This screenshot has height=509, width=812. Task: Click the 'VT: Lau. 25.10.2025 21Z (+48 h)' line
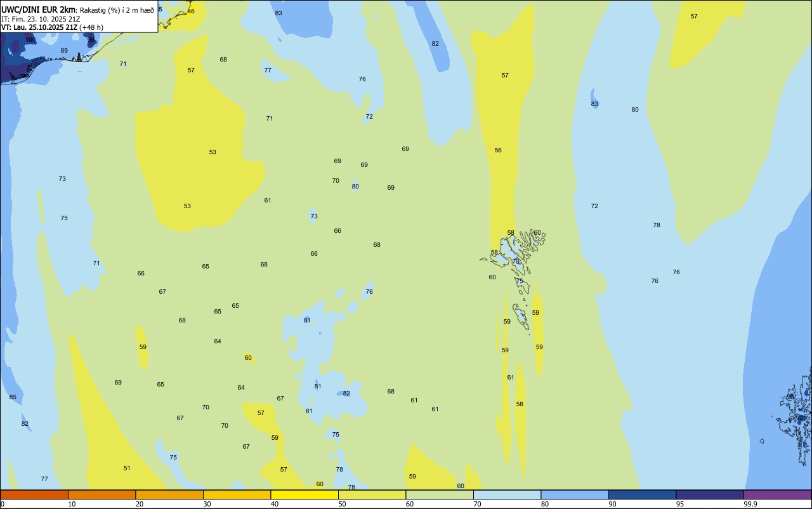point(52,27)
